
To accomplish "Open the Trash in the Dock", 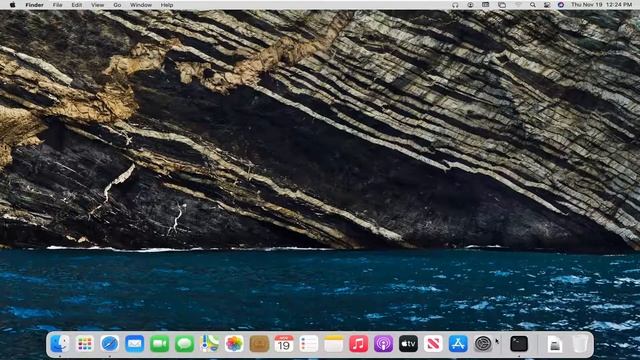I will point(580,344).
